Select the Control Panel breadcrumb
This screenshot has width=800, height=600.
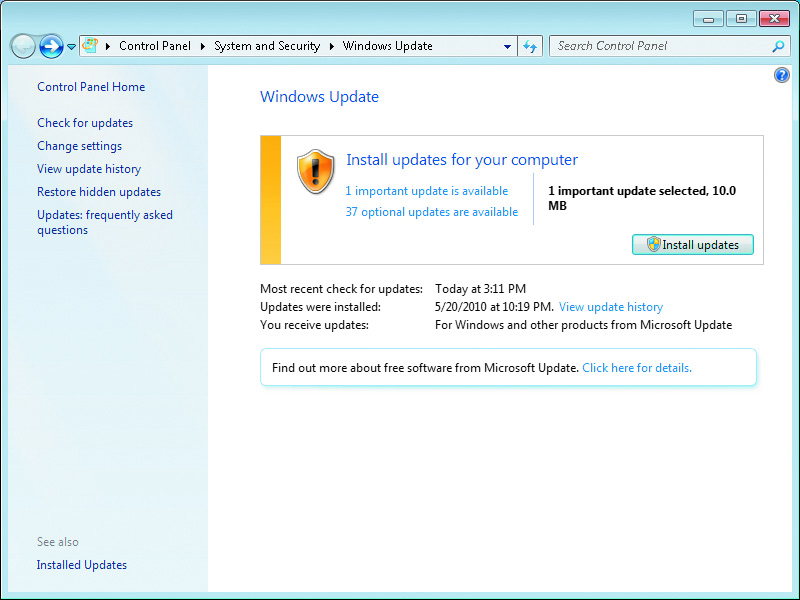click(x=155, y=46)
